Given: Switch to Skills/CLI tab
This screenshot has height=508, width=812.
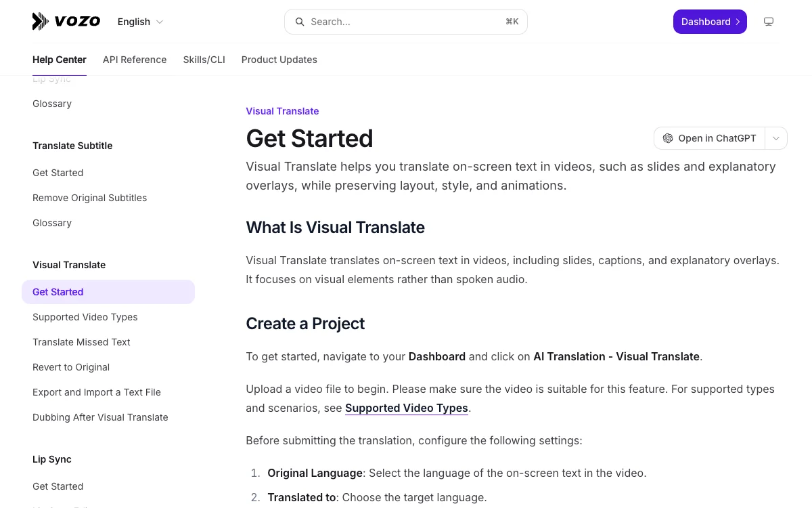Looking at the screenshot, I should tap(204, 60).
